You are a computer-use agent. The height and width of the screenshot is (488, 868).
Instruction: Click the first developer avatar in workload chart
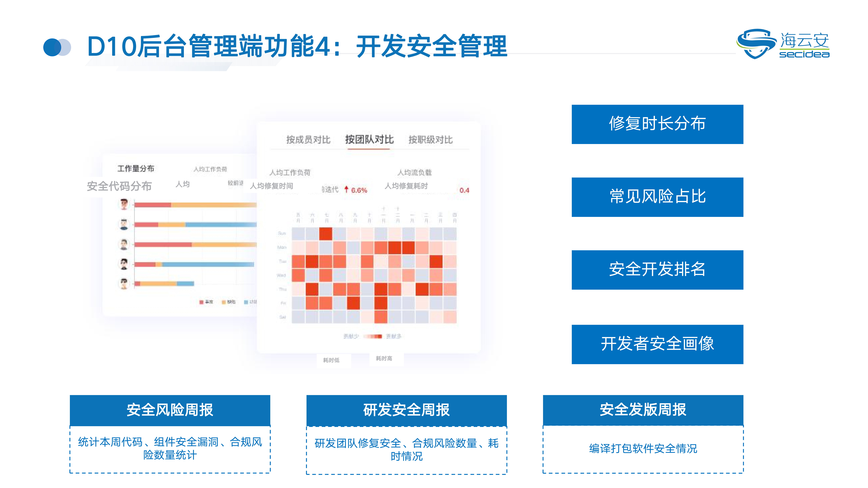click(x=124, y=204)
